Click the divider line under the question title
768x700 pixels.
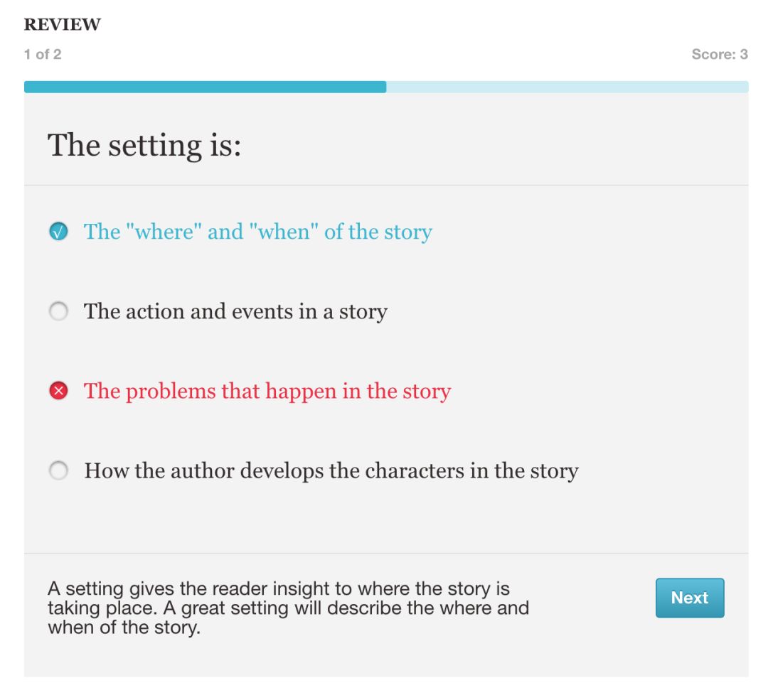[386, 185]
